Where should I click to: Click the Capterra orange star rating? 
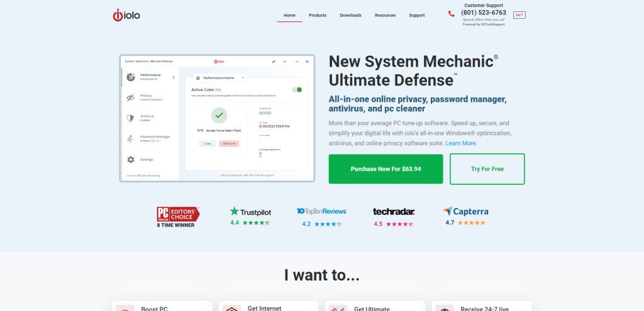[x=472, y=223]
